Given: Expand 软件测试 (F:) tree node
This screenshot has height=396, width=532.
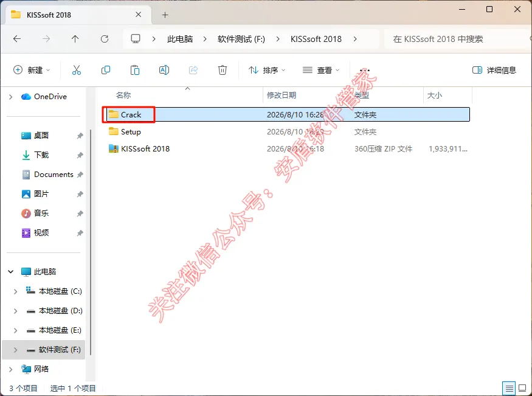Looking at the screenshot, I should [15, 350].
